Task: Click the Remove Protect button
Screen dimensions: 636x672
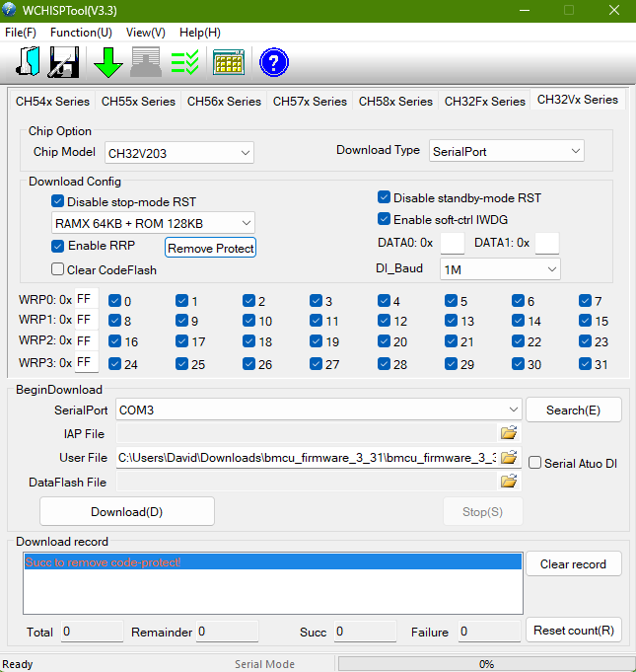Action: click(210, 248)
